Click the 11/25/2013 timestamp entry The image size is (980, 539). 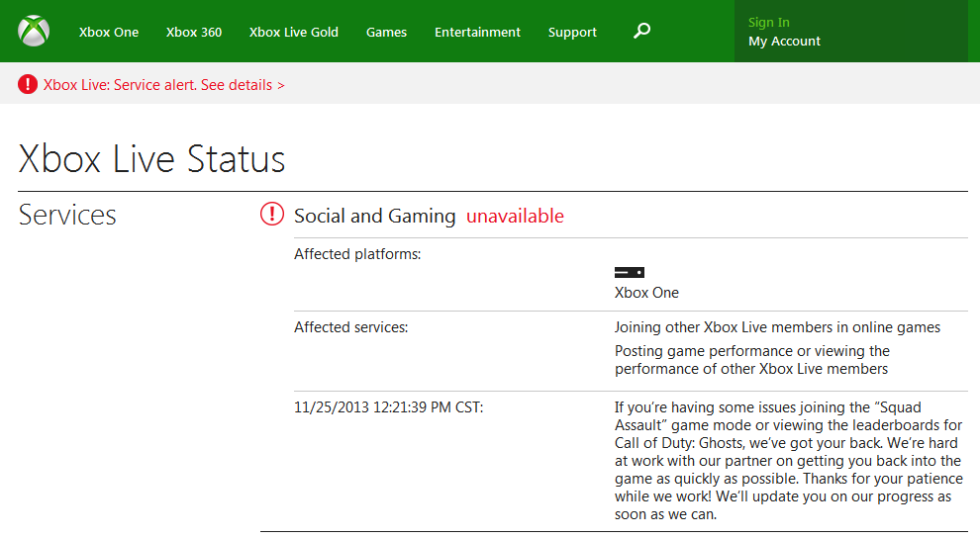pos(388,407)
